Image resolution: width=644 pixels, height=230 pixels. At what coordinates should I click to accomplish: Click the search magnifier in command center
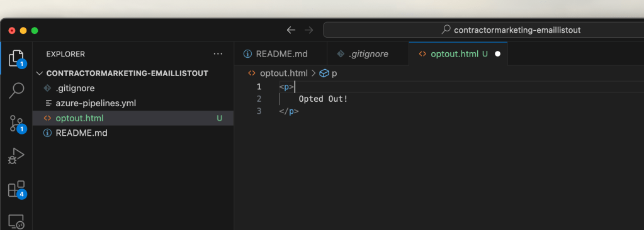click(x=446, y=30)
